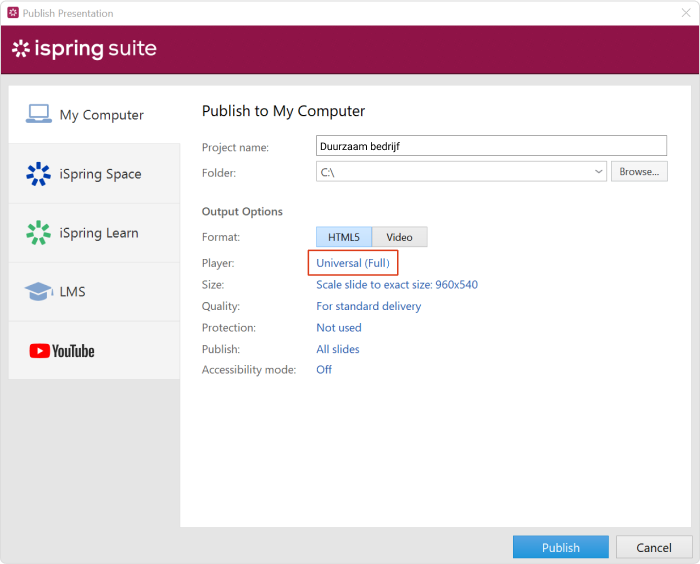Click the iSpring Suite logo in header
Image resolution: width=700 pixels, height=564 pixels.
click(84, 49)
